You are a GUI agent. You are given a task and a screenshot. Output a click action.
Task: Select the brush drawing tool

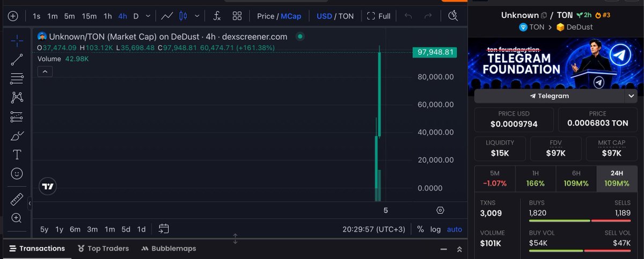[17, 135]
